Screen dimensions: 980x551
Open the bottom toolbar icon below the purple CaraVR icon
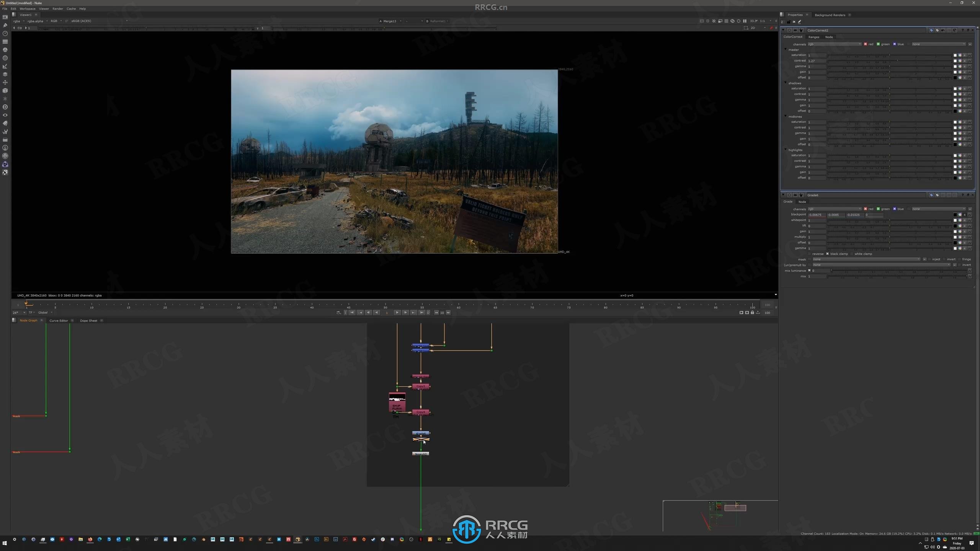[x=5, y=173]
